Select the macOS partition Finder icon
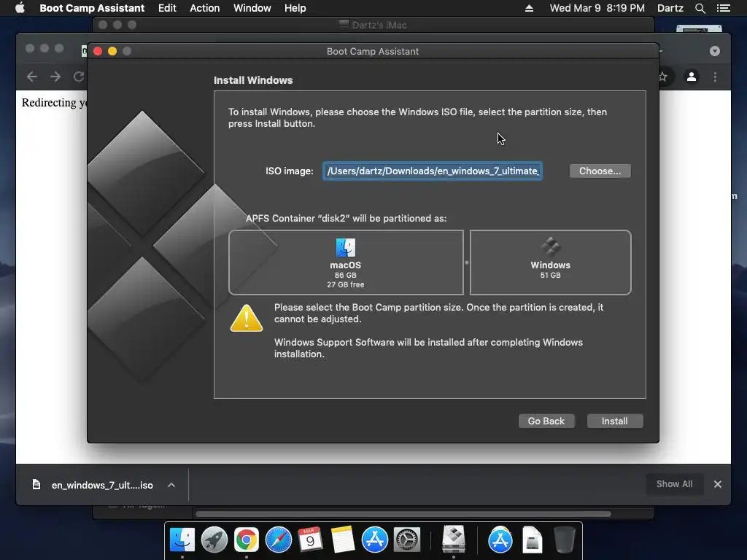 (345, 248)
